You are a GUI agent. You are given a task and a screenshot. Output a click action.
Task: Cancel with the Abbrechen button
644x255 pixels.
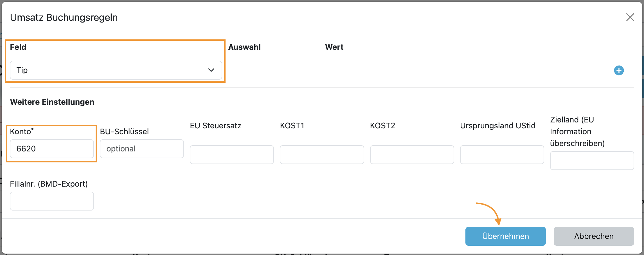(x=594, y=236)
